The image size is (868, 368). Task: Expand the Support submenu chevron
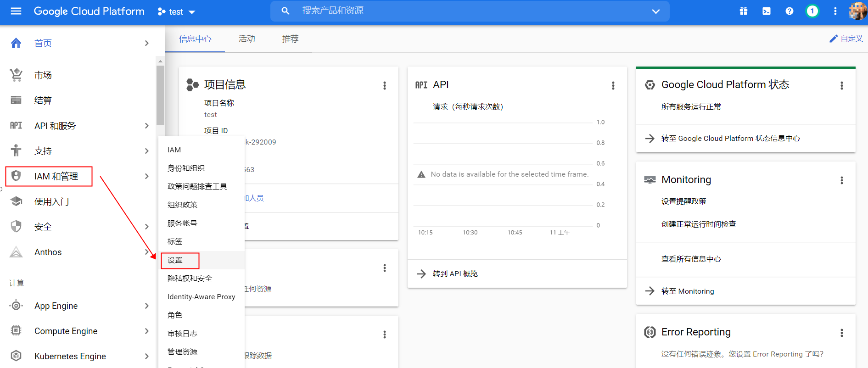[146, 151]
